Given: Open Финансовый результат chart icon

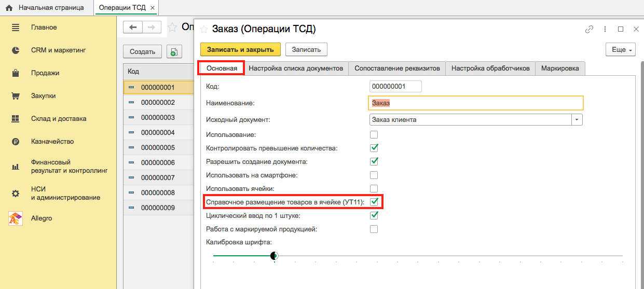Looking at the screenshot, I should pyautogui.click(x=16, y=167).
